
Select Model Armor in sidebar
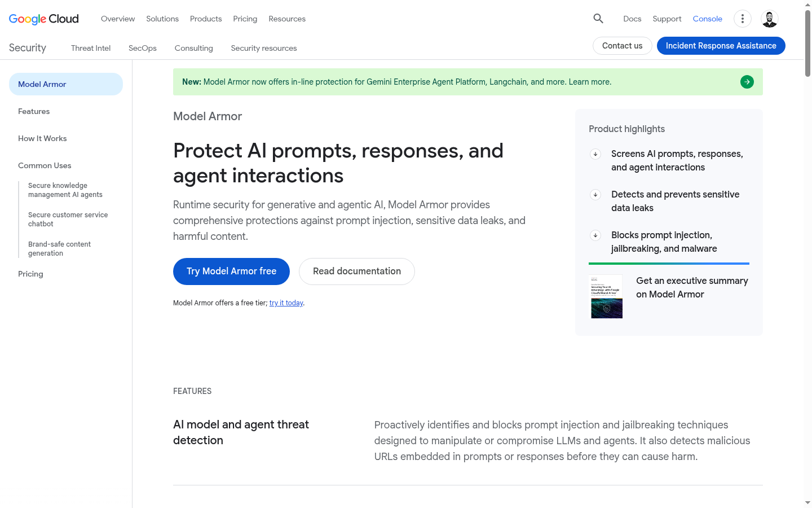[66, 84]
